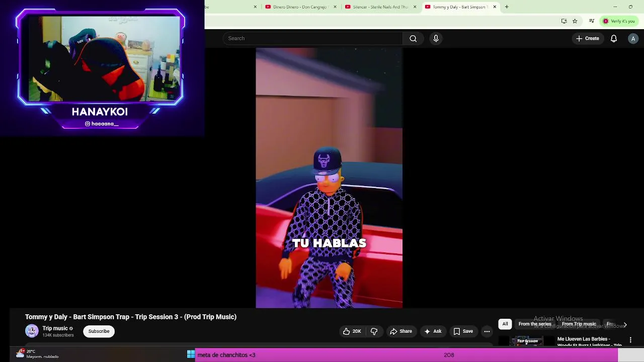
Task: Select the All filter chip
Action: coord(505,324)
